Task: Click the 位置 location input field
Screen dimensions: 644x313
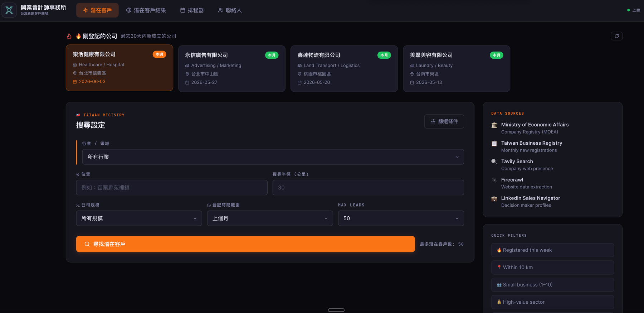Action: click(x=172, y=188)
